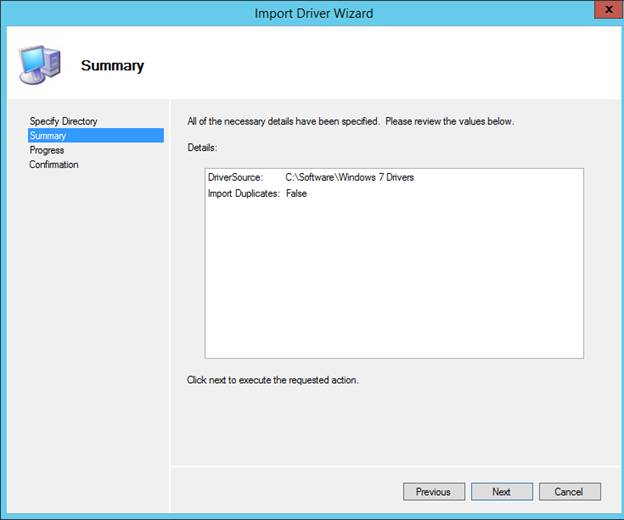Select the C:\Software\Windows 7 Drivers path text
Image resolution: width=624 pixels, height=520 pixels.
[x=349, y=177]
